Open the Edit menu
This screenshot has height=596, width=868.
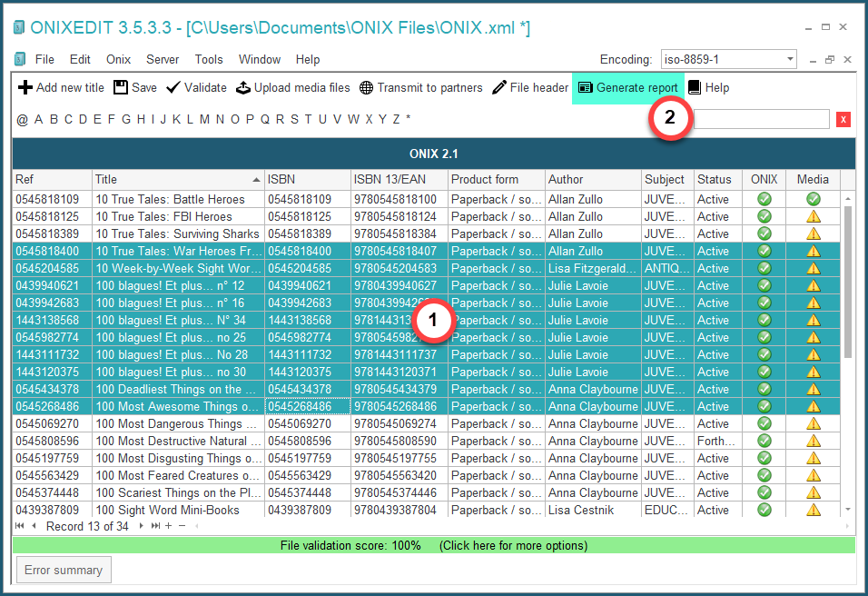click(x=80, y=59)
